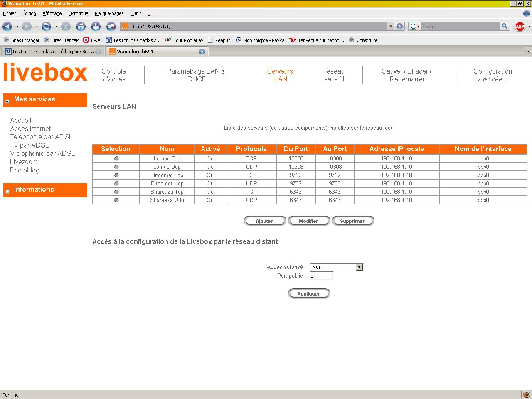Open the Réseau sans fil page
The width and height of the screenshot is (532, 399).
[333, 75]
